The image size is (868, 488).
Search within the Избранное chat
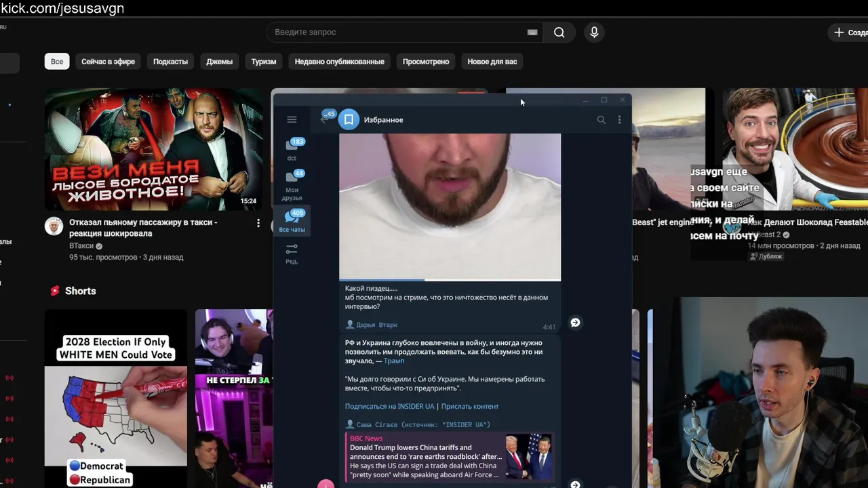(601, 119)
